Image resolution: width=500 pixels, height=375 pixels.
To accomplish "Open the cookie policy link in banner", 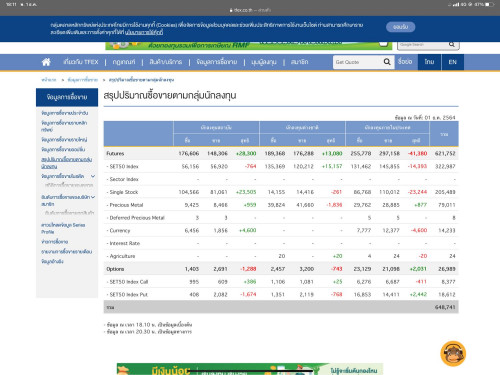I will [x=144, y=32].
